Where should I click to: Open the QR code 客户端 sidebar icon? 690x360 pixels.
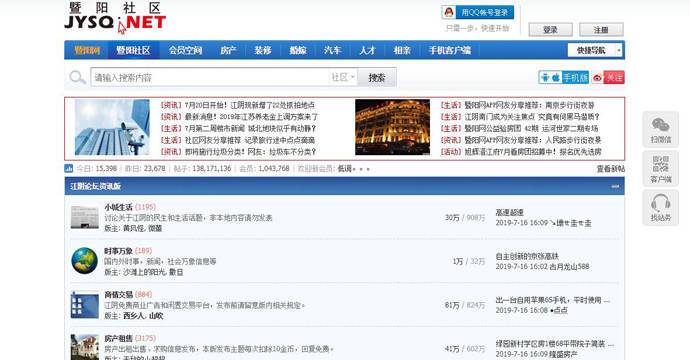coord(660,169)
